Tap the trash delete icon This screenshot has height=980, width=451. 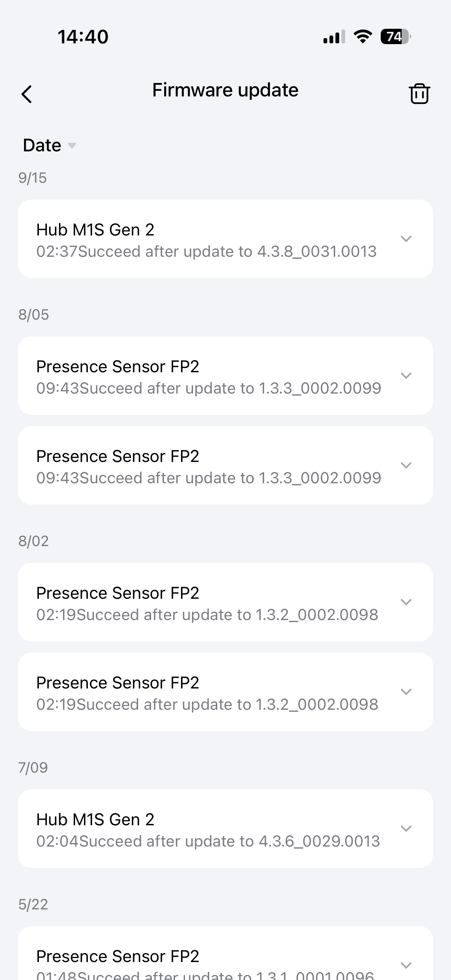[x=420, y=93]
